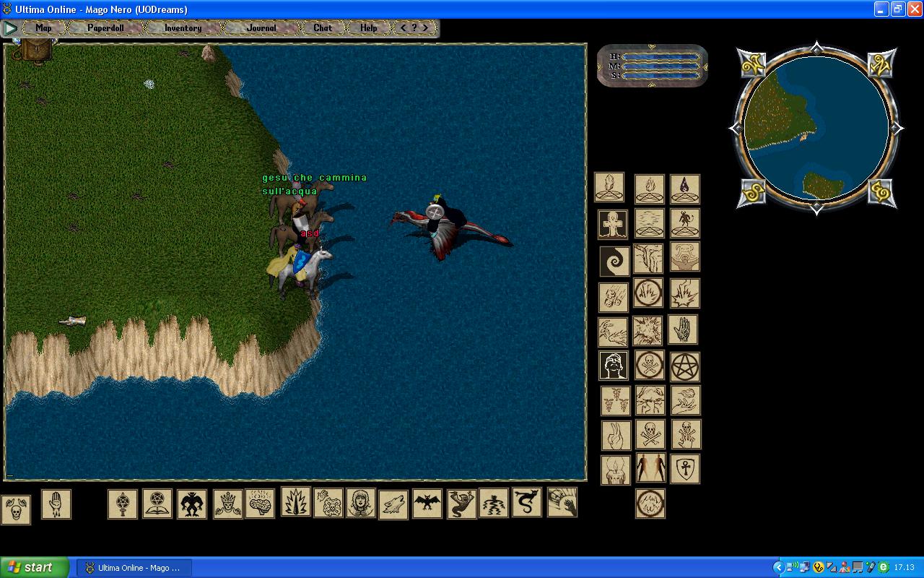This screenshot has height=578, width=924.
Task: Collapse menu bar with arrow button
Action: (x=10, y=28)
